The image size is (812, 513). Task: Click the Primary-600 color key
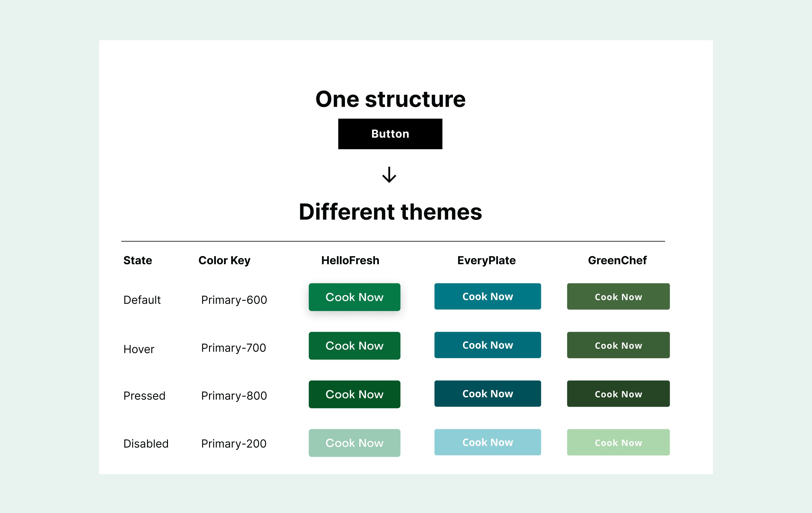234,300
